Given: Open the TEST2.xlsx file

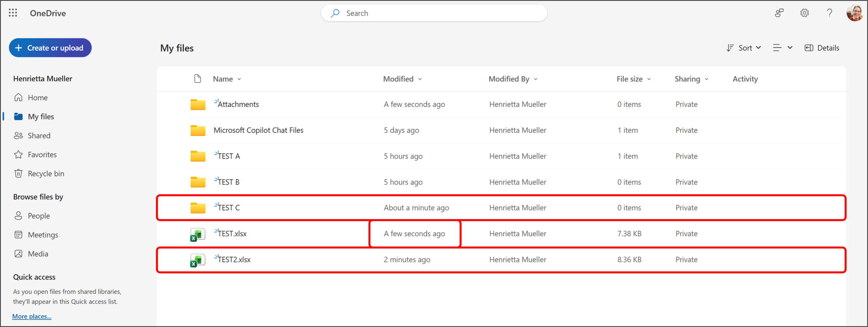Looking at the screenshot, I should point(234,260).
